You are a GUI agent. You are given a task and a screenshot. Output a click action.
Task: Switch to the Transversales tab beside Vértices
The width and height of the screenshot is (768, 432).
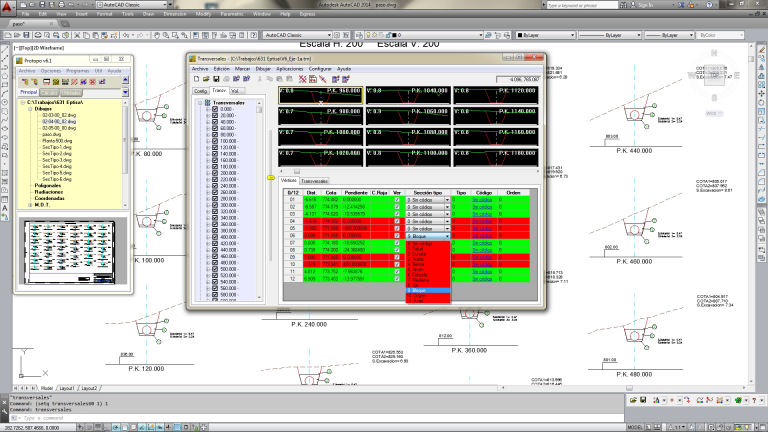click(x=314, y=181)
